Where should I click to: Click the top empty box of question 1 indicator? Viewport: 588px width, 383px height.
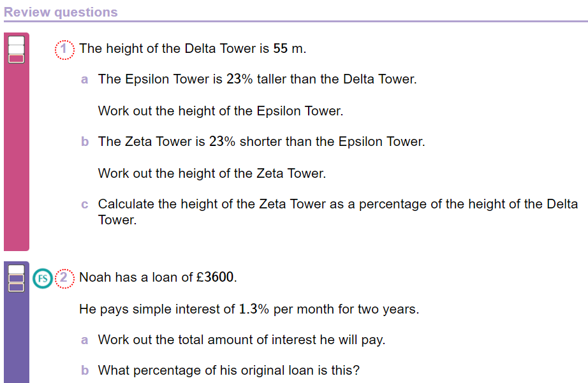[16, 40]
